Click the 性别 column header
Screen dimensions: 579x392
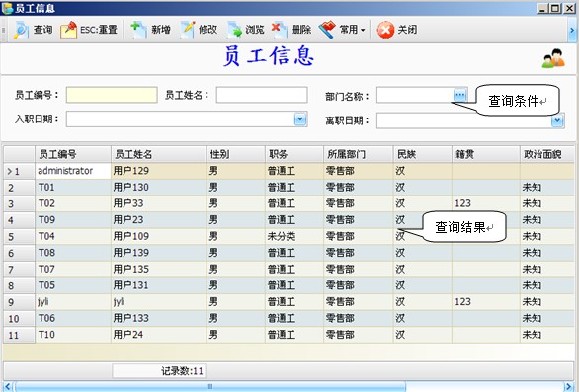tap(235, 154)
